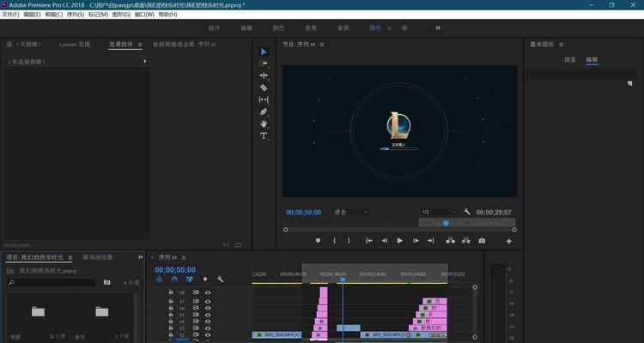Image resolution: width=644 pixels, height=343 pixels.
Task: Add marker in Program monitor
Action: pos(318,241)
